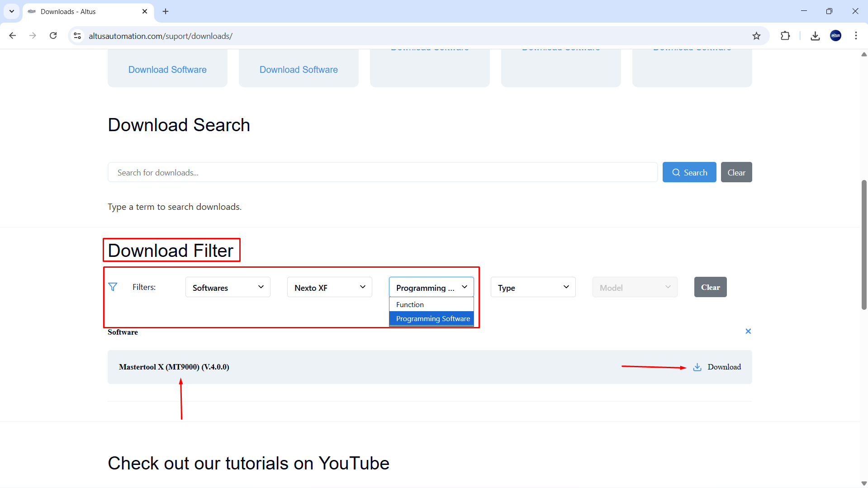Click Clear button in the filters row
The height and width of the screenshot is (488, 868).
click(710, 287)
